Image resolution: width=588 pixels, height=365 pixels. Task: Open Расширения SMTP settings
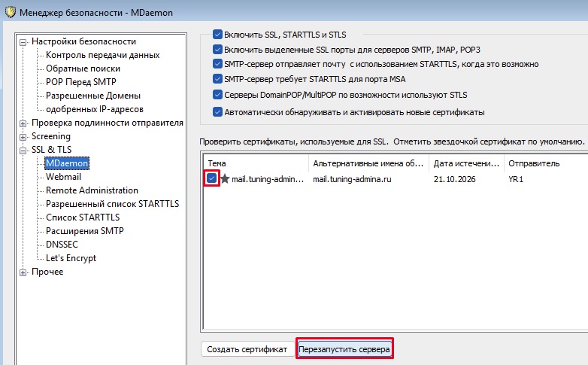tap(85, 231)
